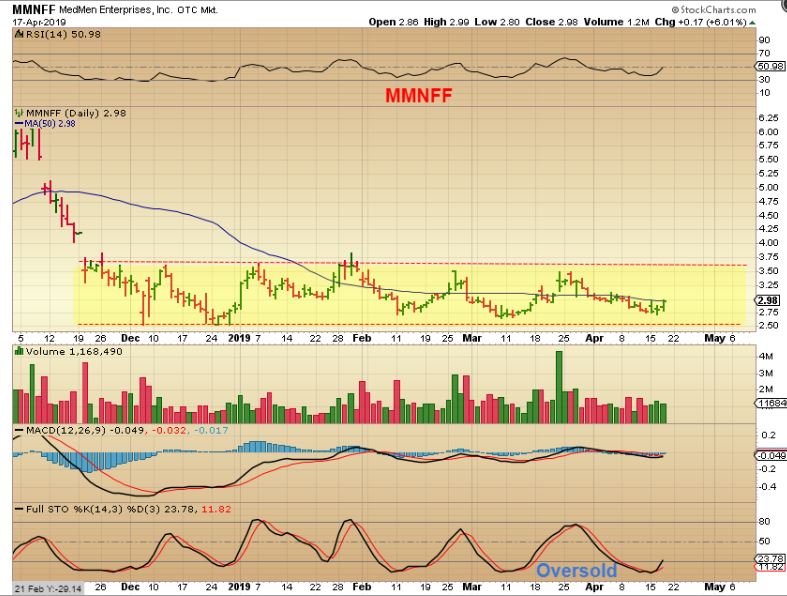Click the MedMen Enterprises, Inc. company name
Viewport: 787px width, 596px height.
(115, 10)
